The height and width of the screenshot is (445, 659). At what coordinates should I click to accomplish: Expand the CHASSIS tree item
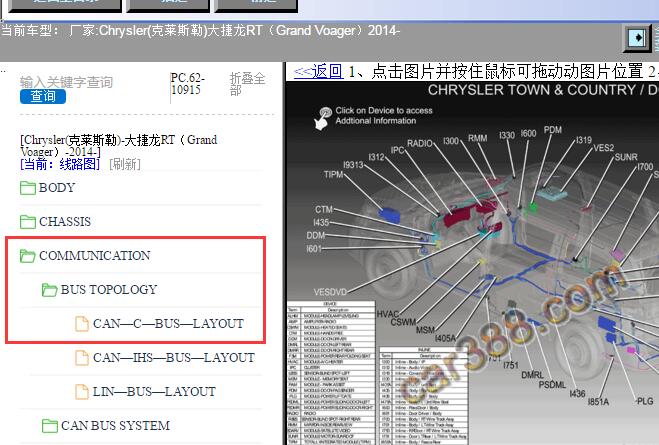click(65, 221)
